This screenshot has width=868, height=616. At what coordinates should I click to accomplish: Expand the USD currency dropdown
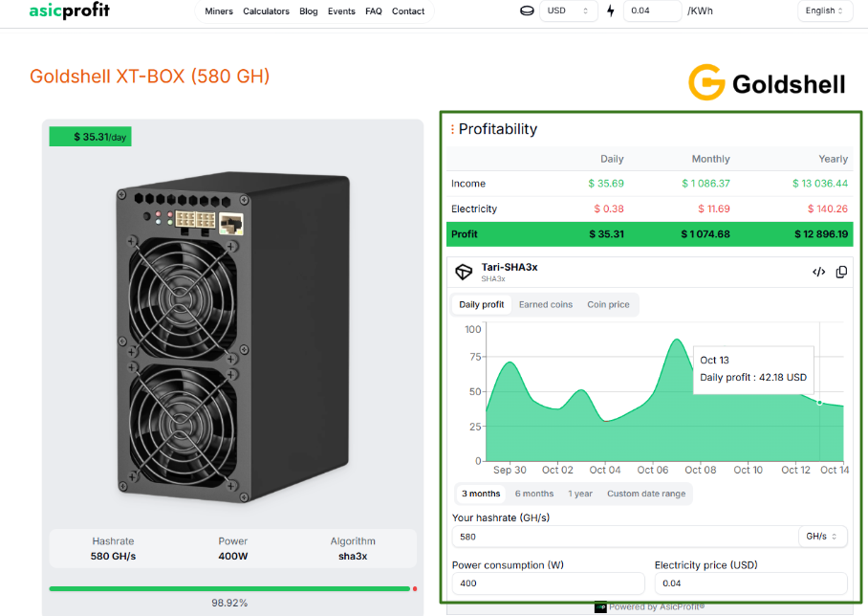coord(569,11)
